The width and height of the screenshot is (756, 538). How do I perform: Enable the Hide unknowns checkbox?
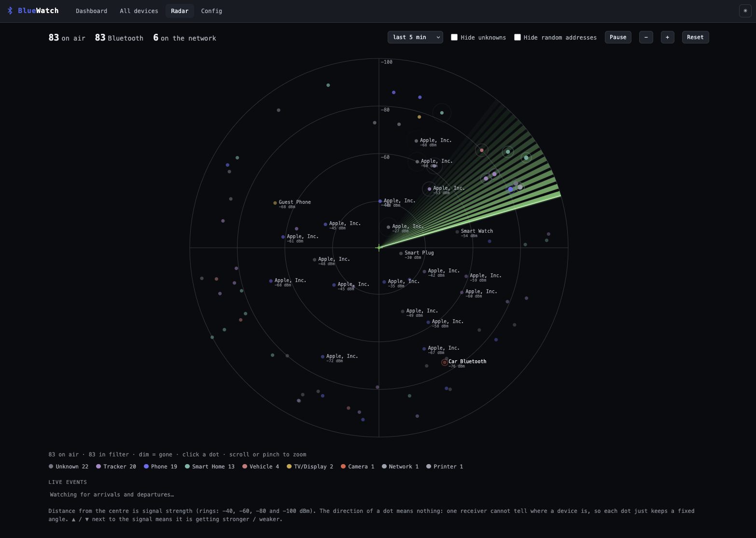pyautogui.click(x=454, y=37)
